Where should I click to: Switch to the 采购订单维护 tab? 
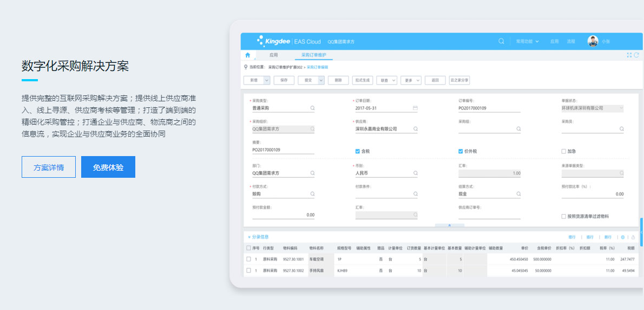[x=313, y=55]
